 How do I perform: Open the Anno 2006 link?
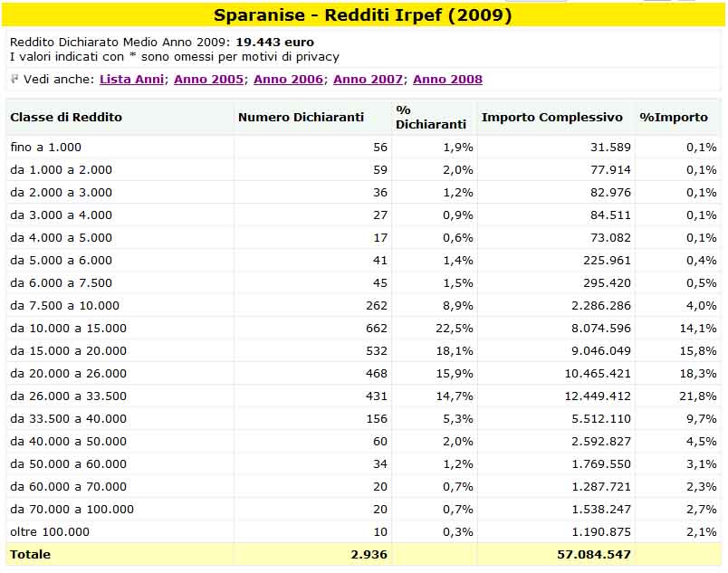pos(288,80)
